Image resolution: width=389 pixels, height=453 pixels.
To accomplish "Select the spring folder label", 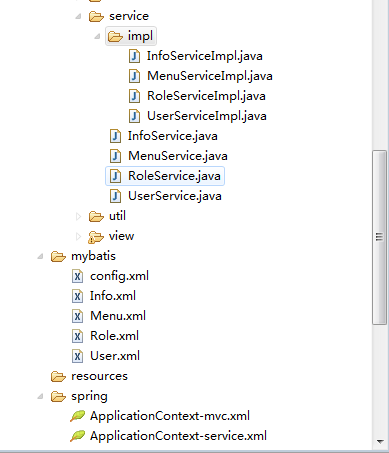I will 89,397.
